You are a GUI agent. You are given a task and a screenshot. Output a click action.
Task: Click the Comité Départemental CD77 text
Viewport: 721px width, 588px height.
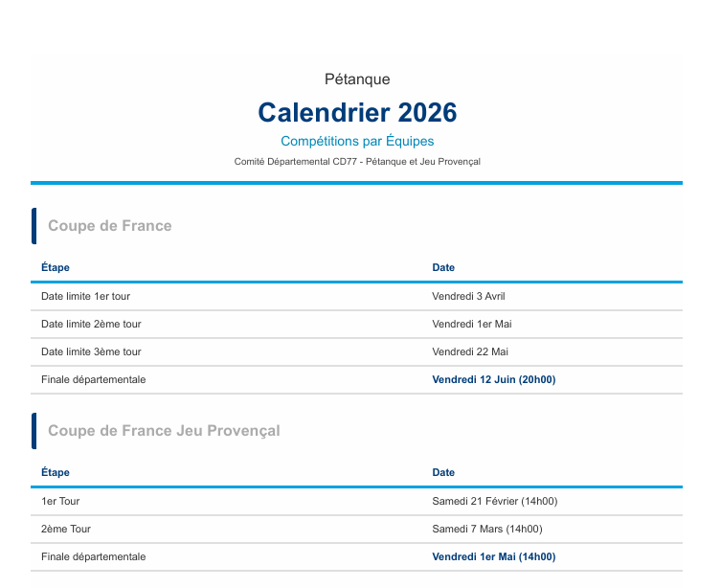pos(357,162)
